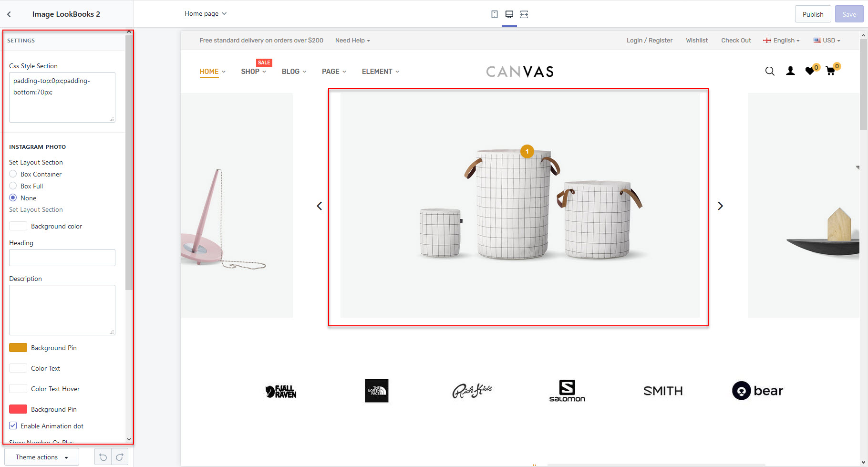This screenshot has width=868, height=467.
Task: Switch to desktop preview icon
Action: [509, 14]
